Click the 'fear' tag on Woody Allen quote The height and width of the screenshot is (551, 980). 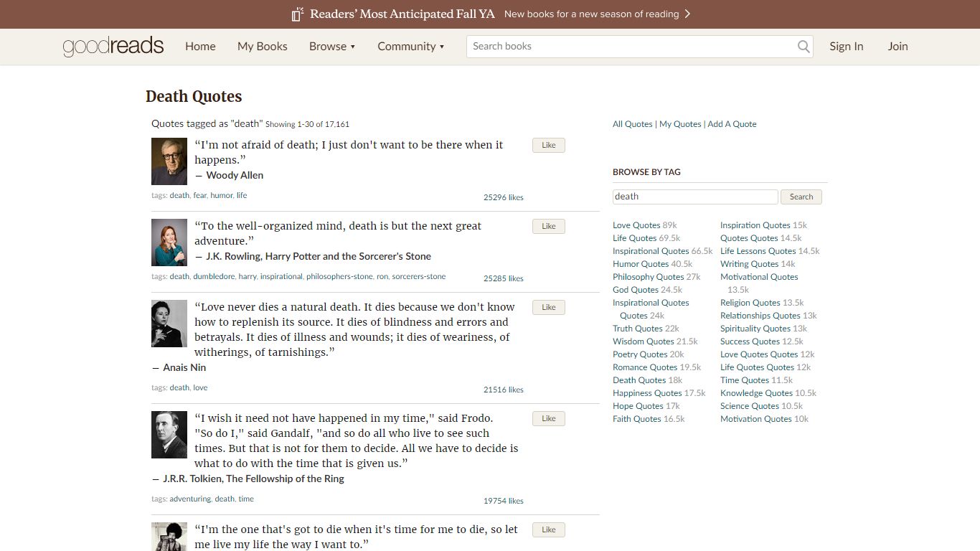[x=199, y=195]
